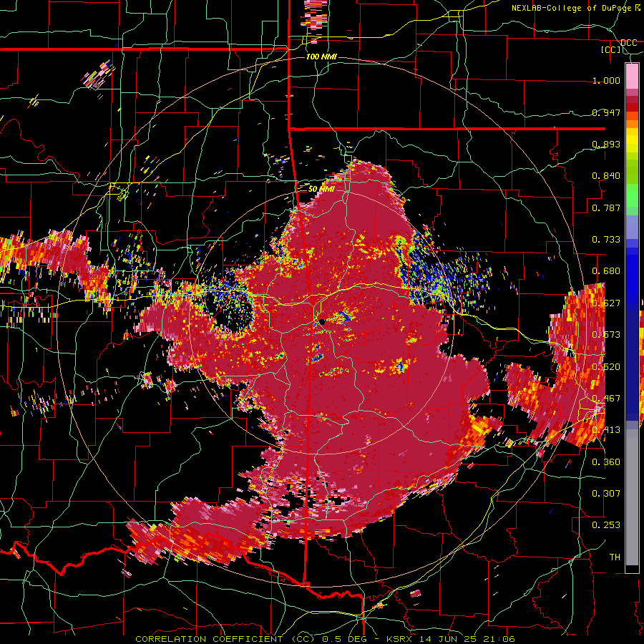Viewport: 644px width, 644px height.
Task: Select the 0.680 scale value
Action: pos(606,271)
